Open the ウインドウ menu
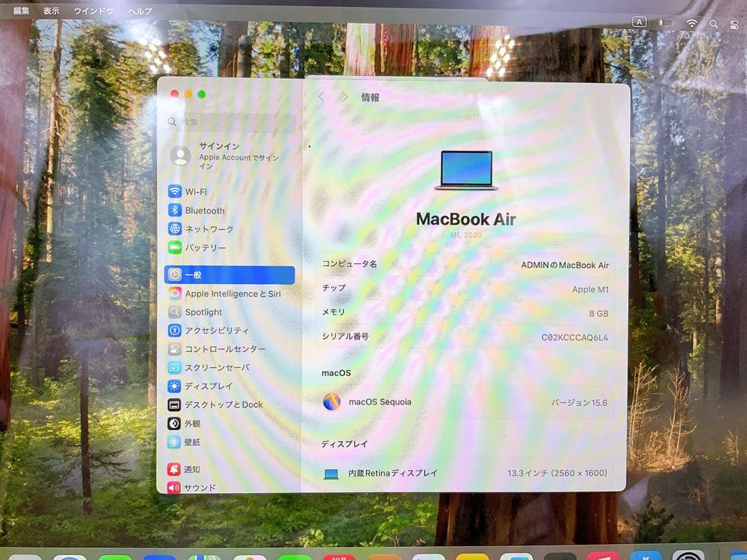747x560 pixels. point(93,10)
